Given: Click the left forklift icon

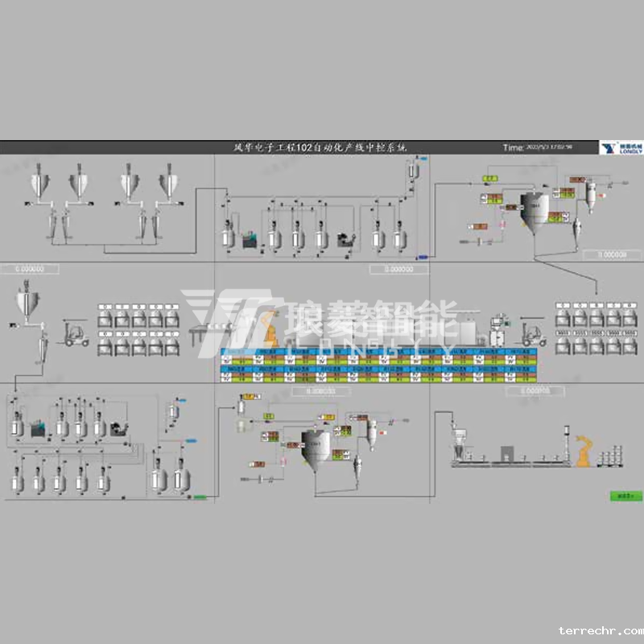Looking at the screenshot, I should [76, 333].
